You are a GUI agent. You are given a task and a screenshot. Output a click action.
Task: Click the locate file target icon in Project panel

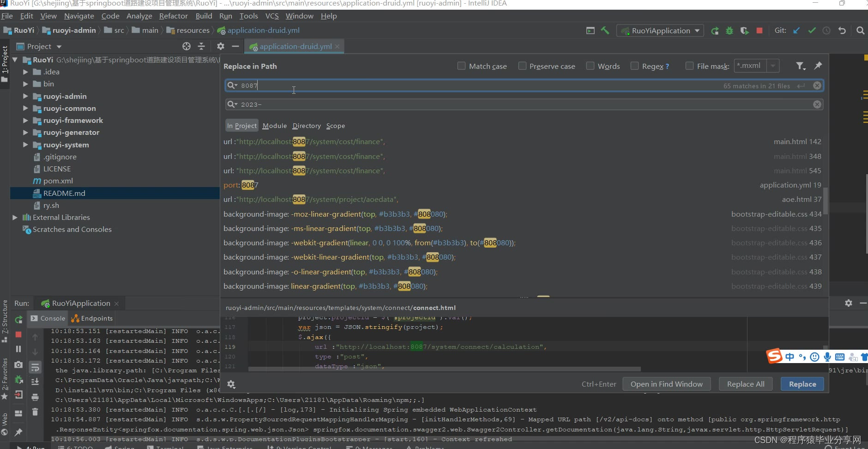click(187, 46)
